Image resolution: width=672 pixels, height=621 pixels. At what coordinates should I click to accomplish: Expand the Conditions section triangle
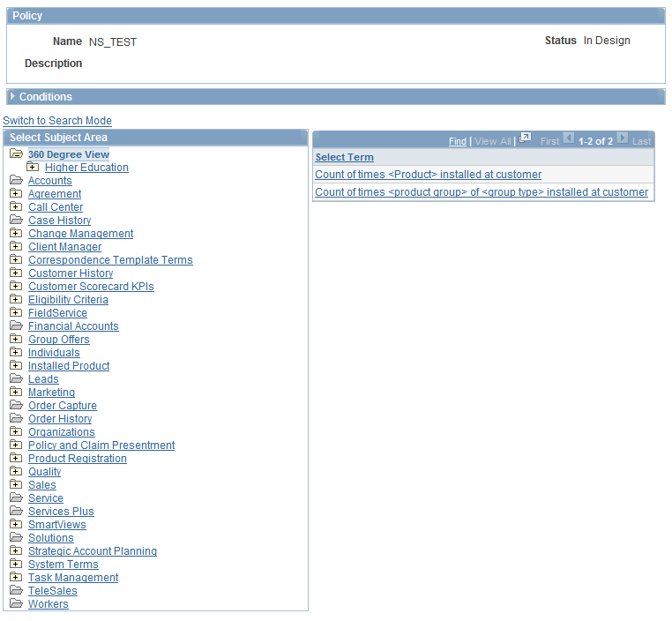point(12,96)
